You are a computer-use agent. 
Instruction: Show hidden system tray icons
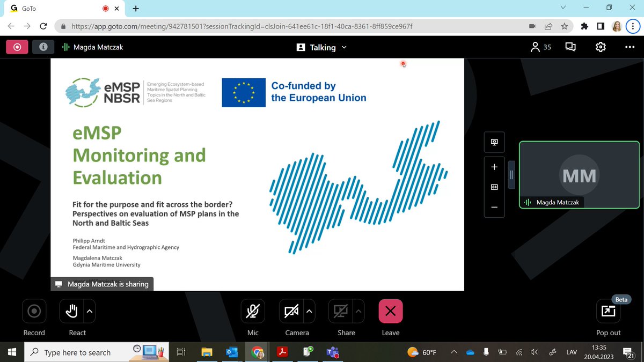click(454, 352)
